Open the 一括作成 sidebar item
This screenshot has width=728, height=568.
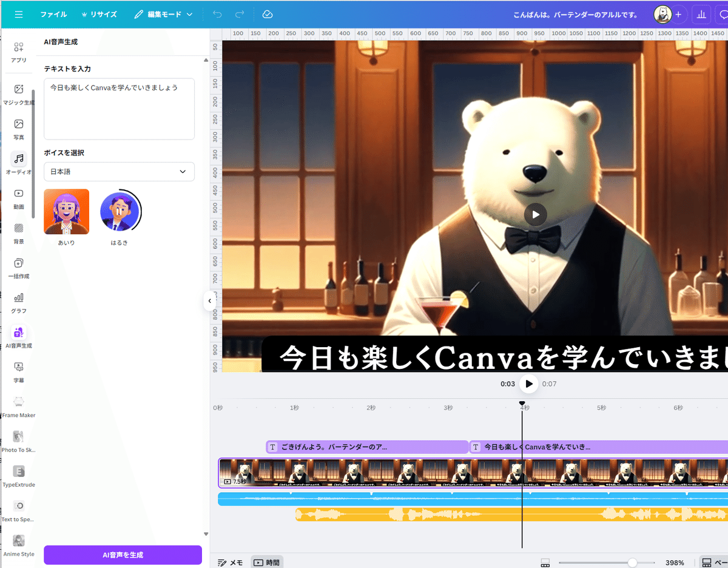pos(19,268)
